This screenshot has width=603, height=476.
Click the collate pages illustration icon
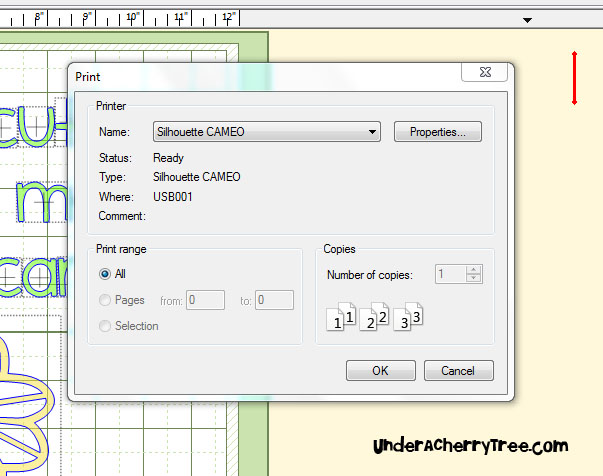[375, 316]
